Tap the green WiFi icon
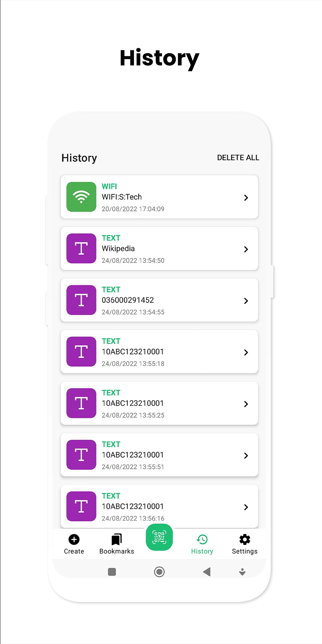Screen dimensions: 322x644 click(x=81, y=197)
